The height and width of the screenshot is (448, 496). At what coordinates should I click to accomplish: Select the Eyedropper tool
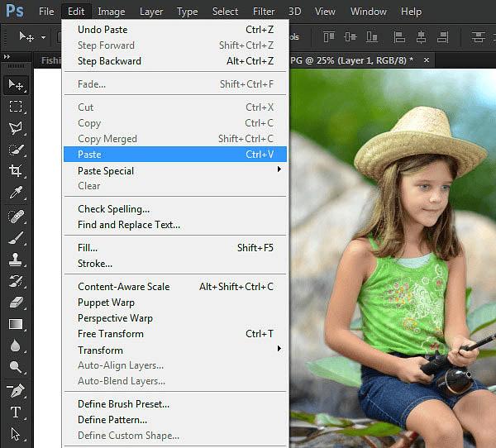16,192
